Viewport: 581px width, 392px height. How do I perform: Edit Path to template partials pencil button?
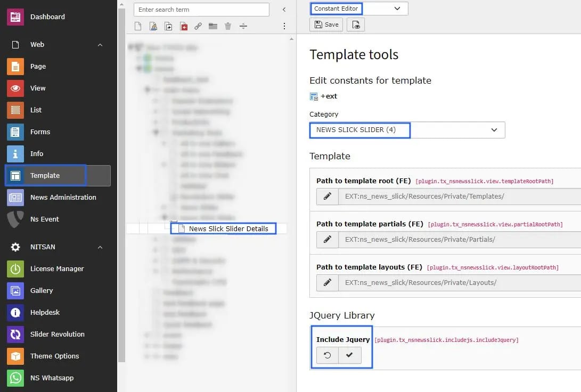coord(328,240)
